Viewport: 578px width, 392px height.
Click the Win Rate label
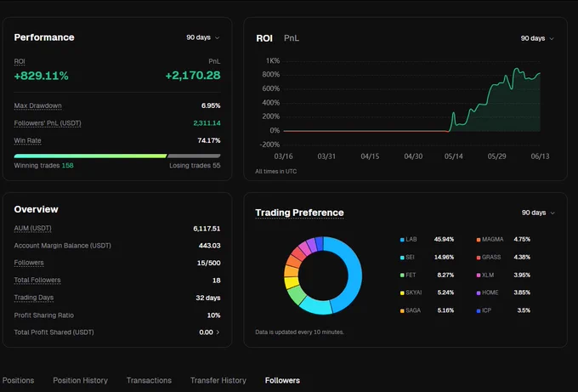(x=28, y=140)
